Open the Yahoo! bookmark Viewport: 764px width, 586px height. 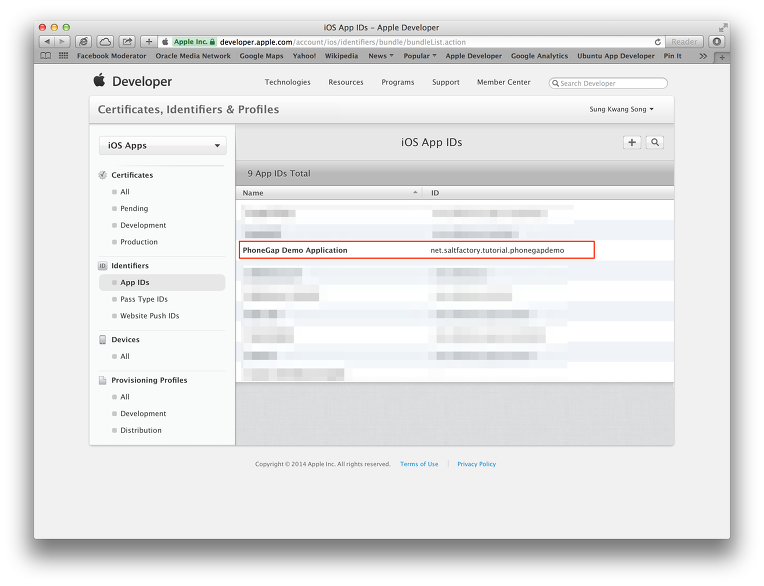click(304, 56)
